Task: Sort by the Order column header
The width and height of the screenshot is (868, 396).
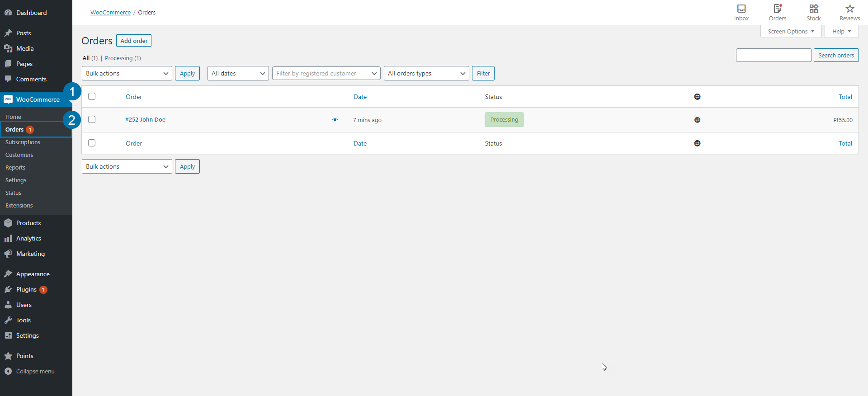Action: 134,97
